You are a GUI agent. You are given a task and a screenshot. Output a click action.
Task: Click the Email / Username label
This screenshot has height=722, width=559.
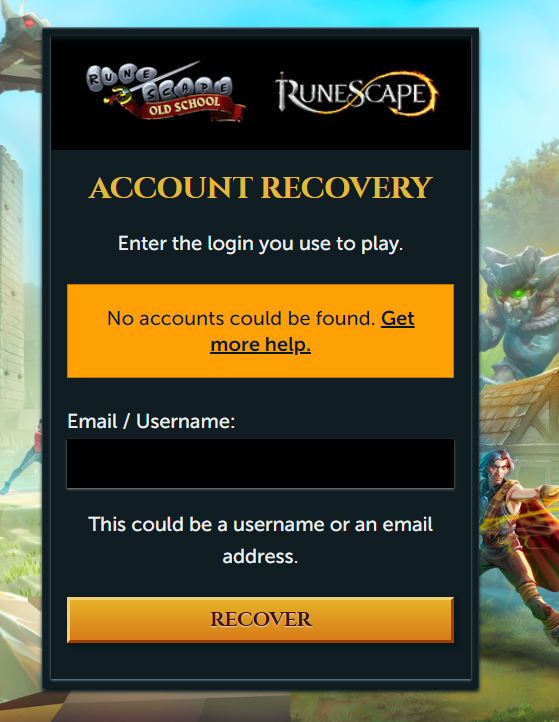click(151, 421)
